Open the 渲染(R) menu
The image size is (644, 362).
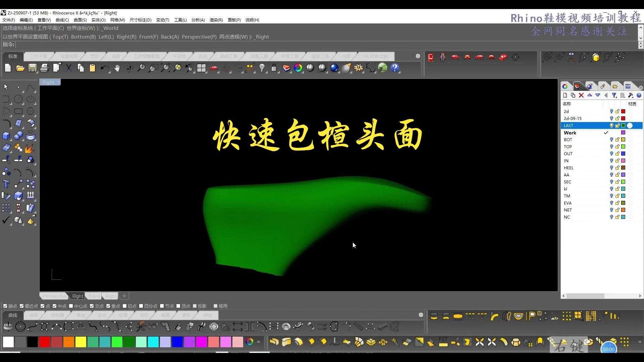click(x=216, y=20)
